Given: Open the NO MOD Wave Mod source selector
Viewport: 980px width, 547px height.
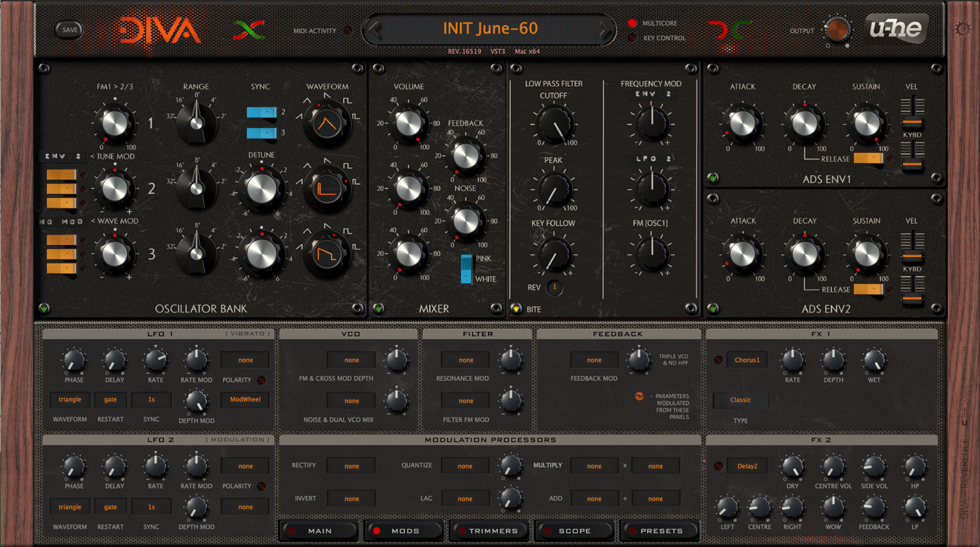Looking at the screenshot, I should 63,222.
